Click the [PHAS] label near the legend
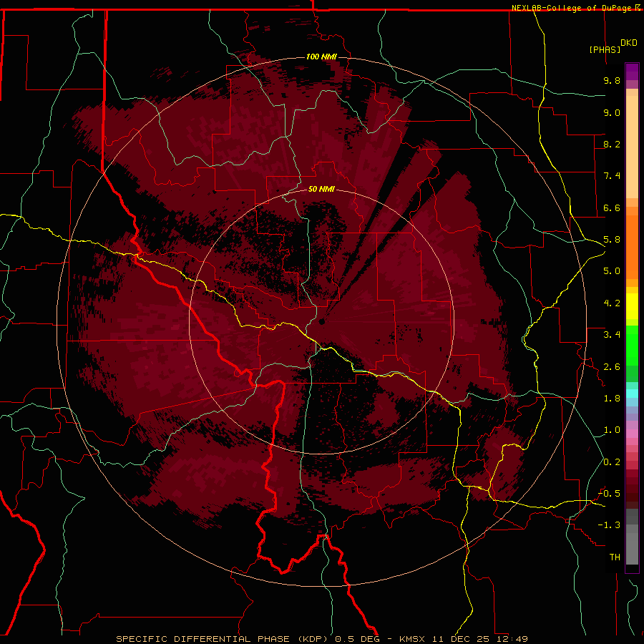 click(605, 49)
